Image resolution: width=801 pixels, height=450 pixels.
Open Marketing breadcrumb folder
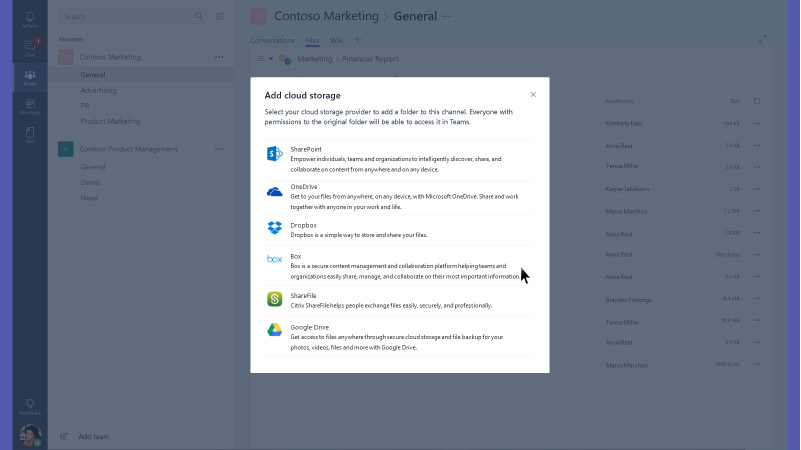(x=315, y=59)
